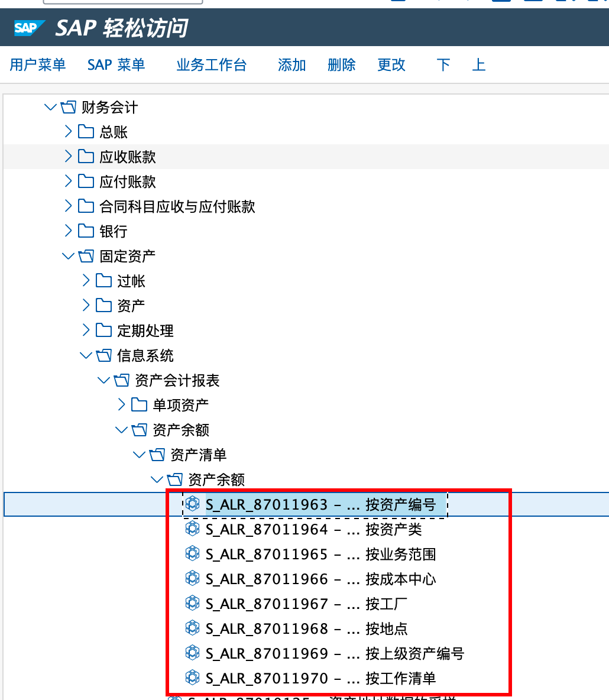The height and width of the screenshot is (700, 609).
Task: Click the folder icon beside 合同科目应收与应付账款
Action: pyautogui.click(x=86, y=206)
